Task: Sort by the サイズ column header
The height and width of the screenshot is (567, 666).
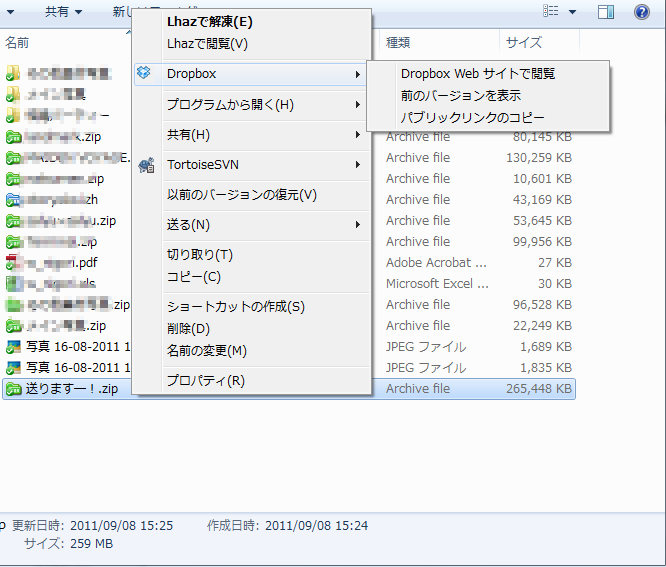Action: pyautogui.click(x=524, y=42)
